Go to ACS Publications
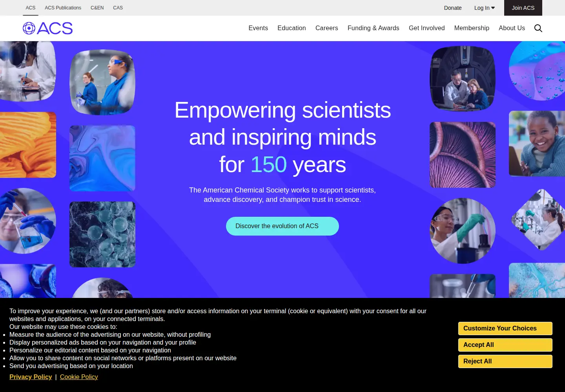Screen dimensions: 565x392 point(63,8)
